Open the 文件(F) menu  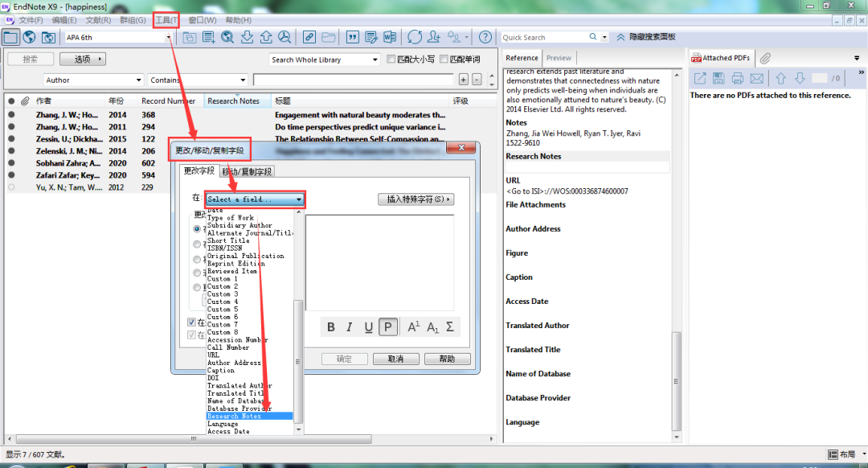tap(31, 20)
